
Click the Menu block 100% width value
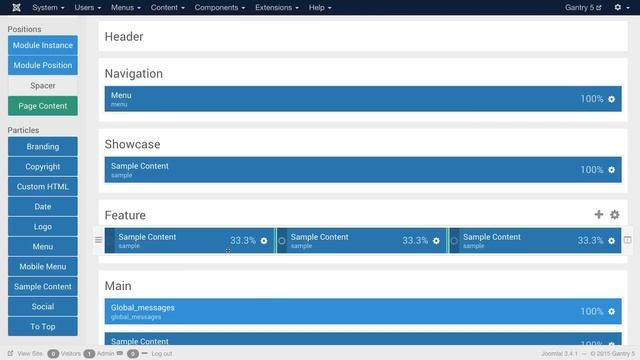[x=592, y=99]
